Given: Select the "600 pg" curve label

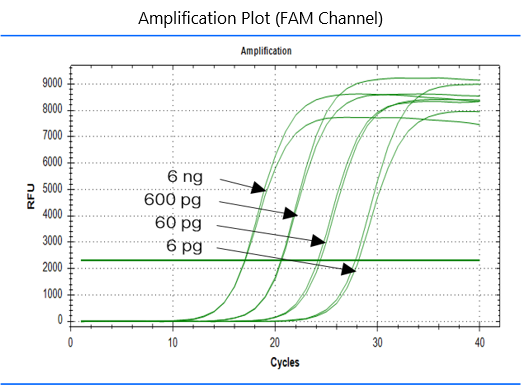Looking at the screenshot, I should click(x=173, y=200).
